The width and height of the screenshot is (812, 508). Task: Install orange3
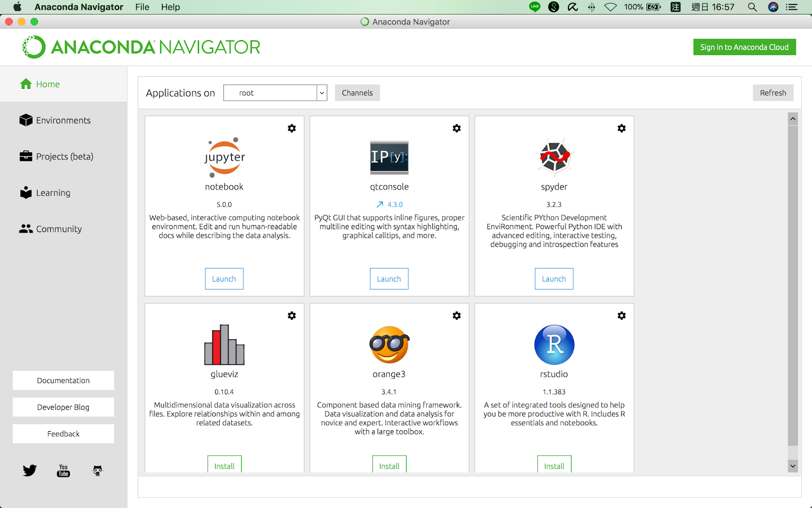tap(389, 465)
